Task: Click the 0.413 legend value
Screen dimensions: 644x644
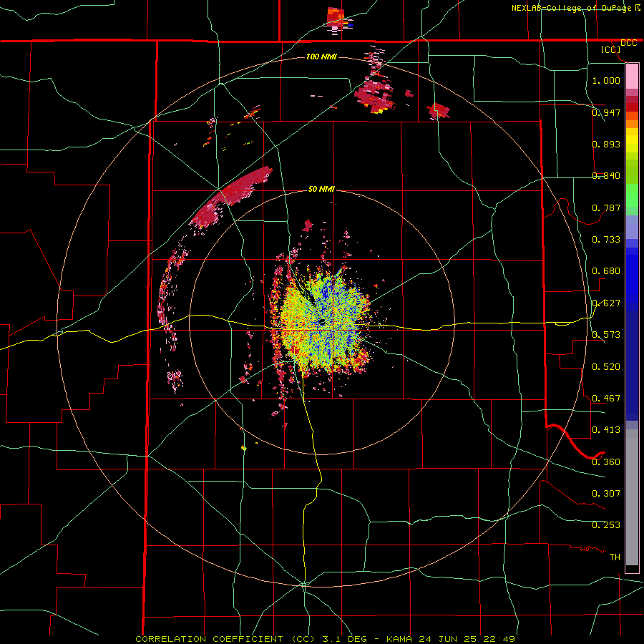Action: coord(606,430)
